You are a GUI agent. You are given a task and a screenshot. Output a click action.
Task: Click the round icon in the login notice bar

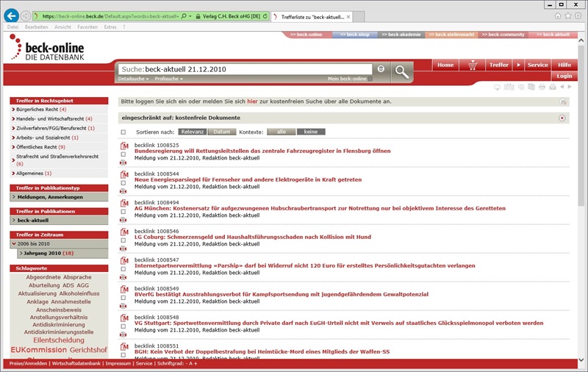point(563,101)
